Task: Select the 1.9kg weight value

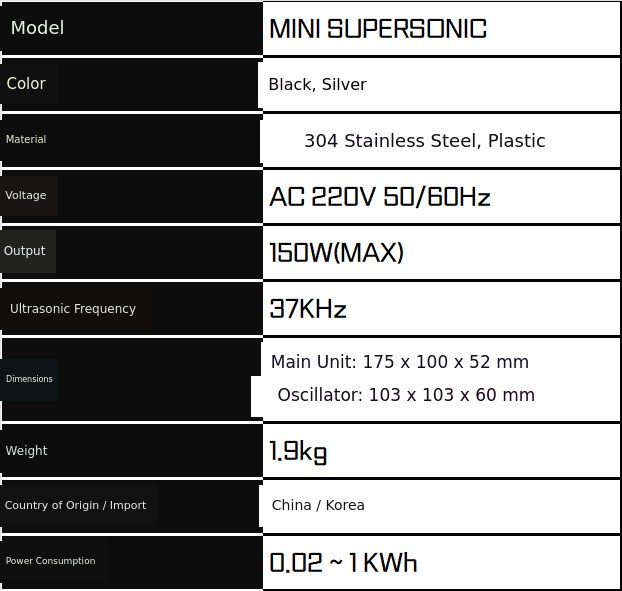Action: tap(298, 452)
